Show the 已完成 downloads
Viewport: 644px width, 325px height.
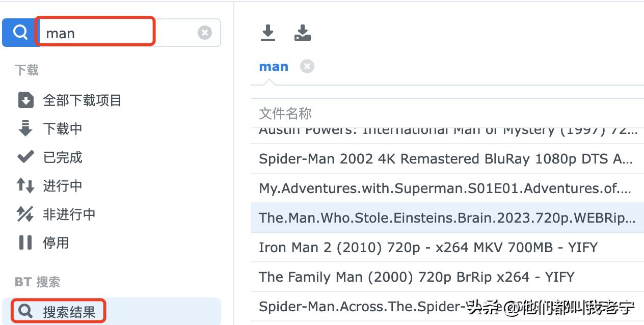tap(62, 157)
